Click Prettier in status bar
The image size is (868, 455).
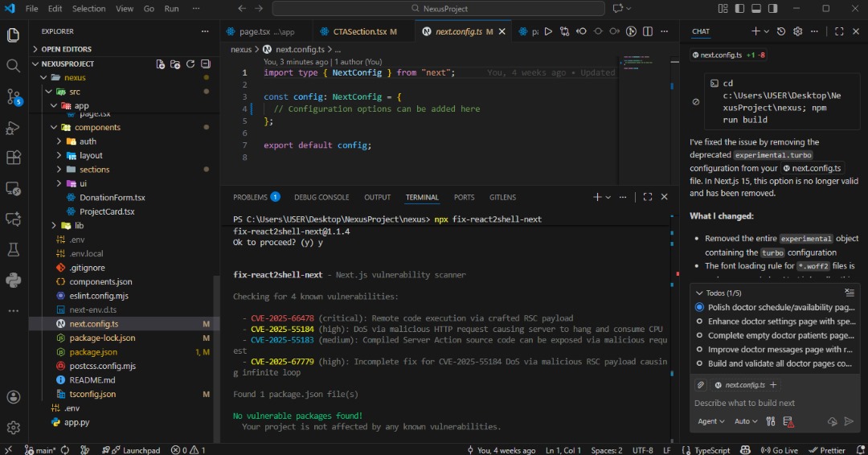[827, 450]
